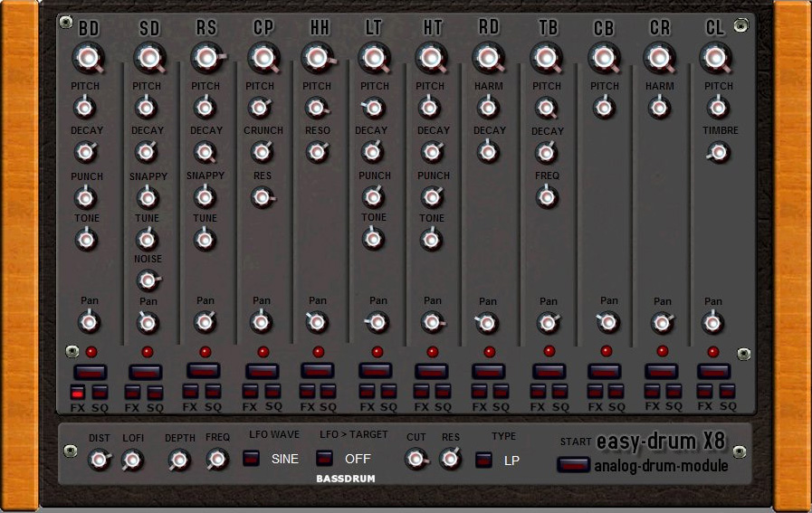
Task: Trigger the HT drum pad button
Action: point(432,371)
